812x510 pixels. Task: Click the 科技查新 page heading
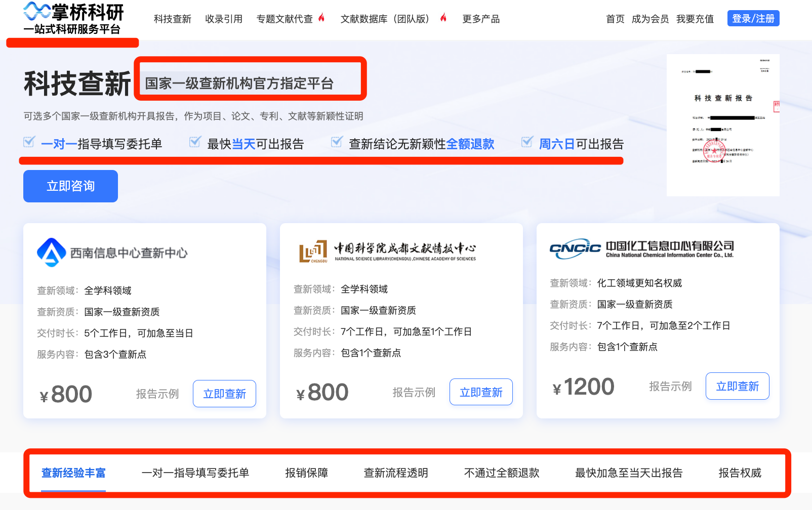77,83
